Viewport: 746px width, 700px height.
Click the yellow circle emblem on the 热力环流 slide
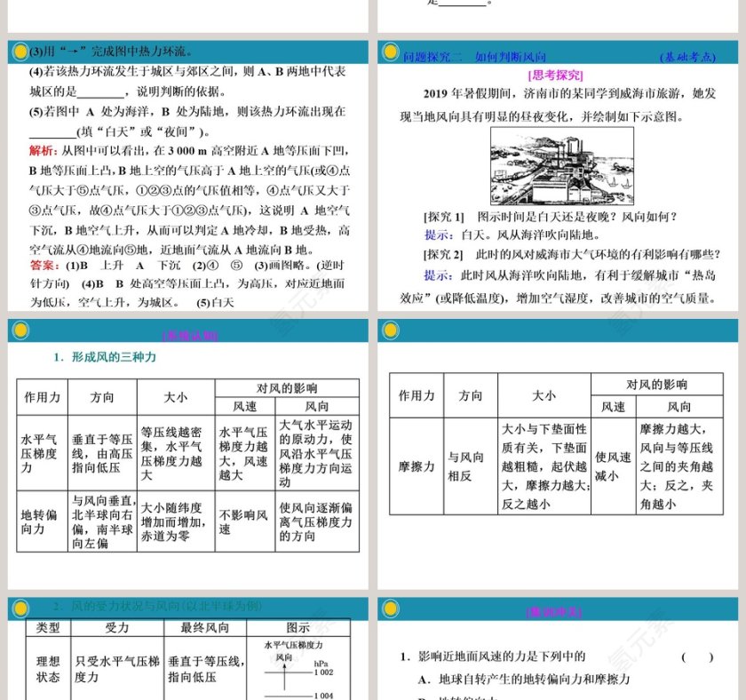[20, 52]
